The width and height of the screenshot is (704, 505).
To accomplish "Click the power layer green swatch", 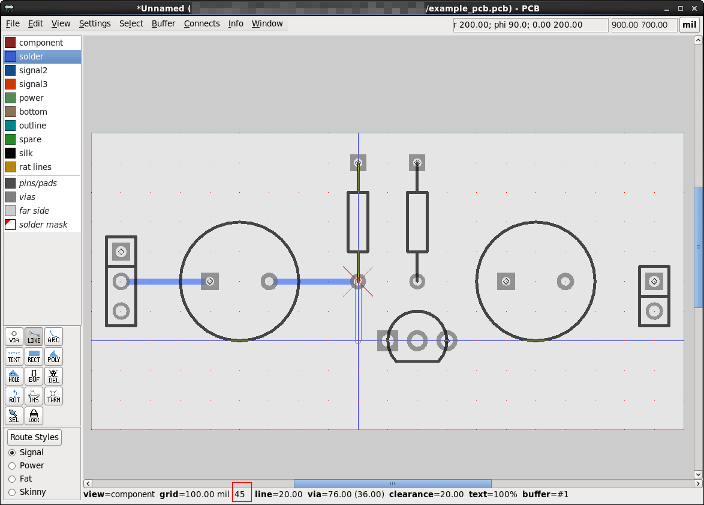I will point(10,98).
